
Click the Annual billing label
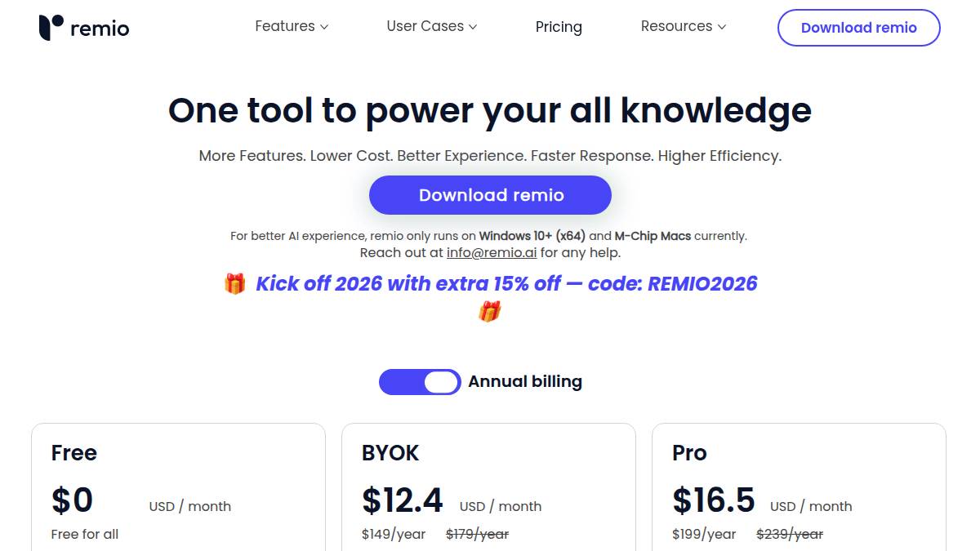coord(524,382)
